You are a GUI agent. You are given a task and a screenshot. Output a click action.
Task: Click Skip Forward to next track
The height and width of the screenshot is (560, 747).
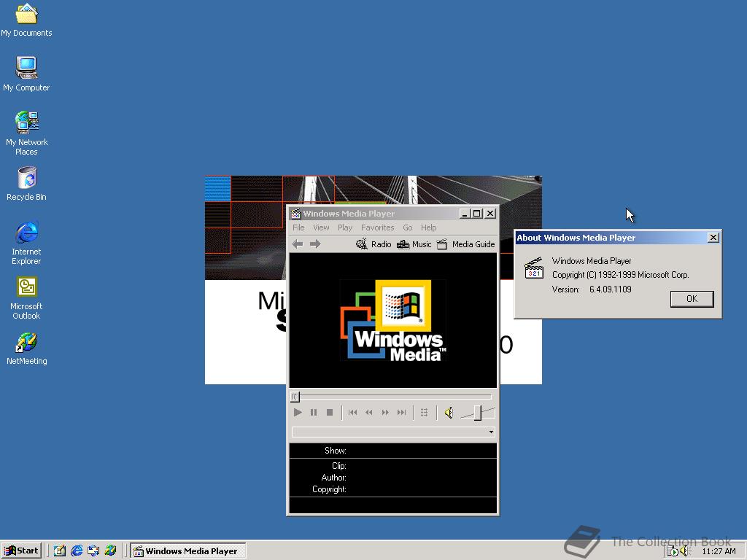pyautogui.click(x=402, y=413)
